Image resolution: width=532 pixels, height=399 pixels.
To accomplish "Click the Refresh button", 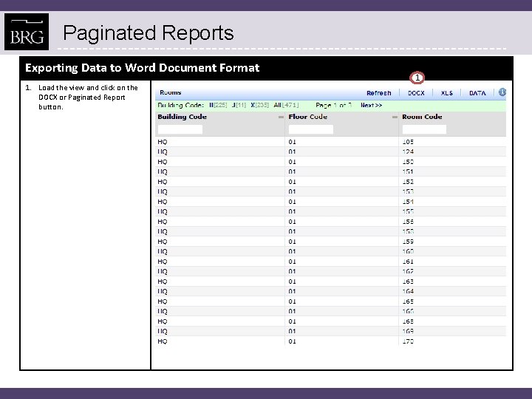I will click(378, 93).
